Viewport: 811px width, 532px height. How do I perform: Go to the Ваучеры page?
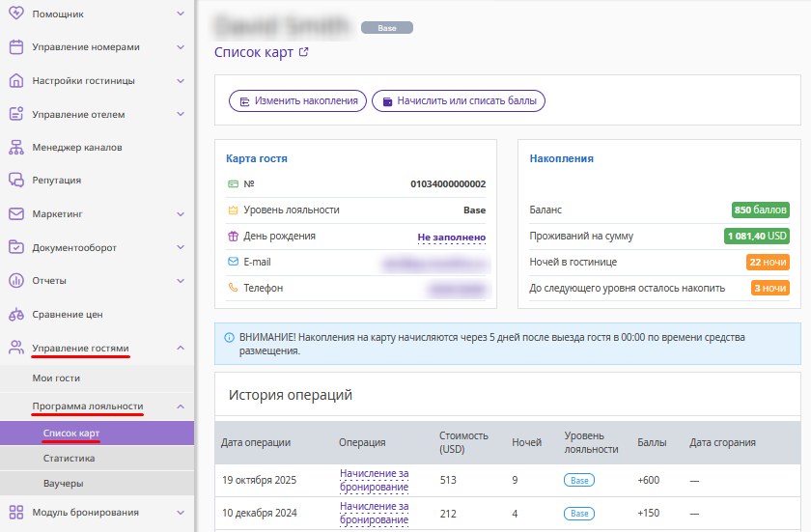click(x=63, y=483)
